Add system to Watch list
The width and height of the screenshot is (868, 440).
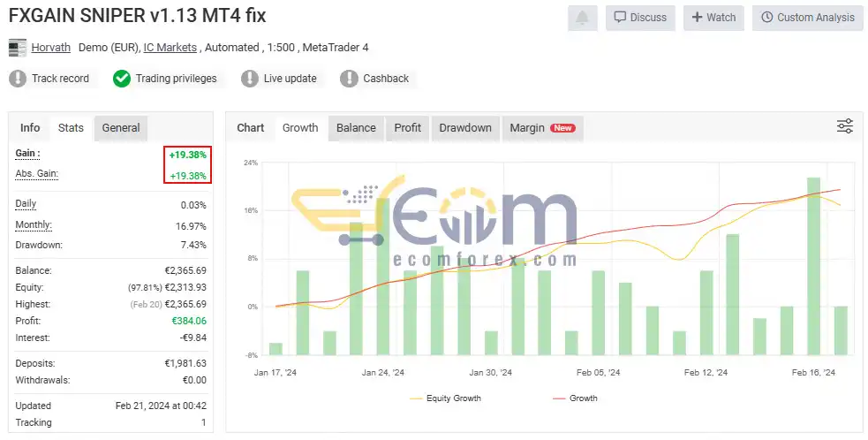(713, 18)
